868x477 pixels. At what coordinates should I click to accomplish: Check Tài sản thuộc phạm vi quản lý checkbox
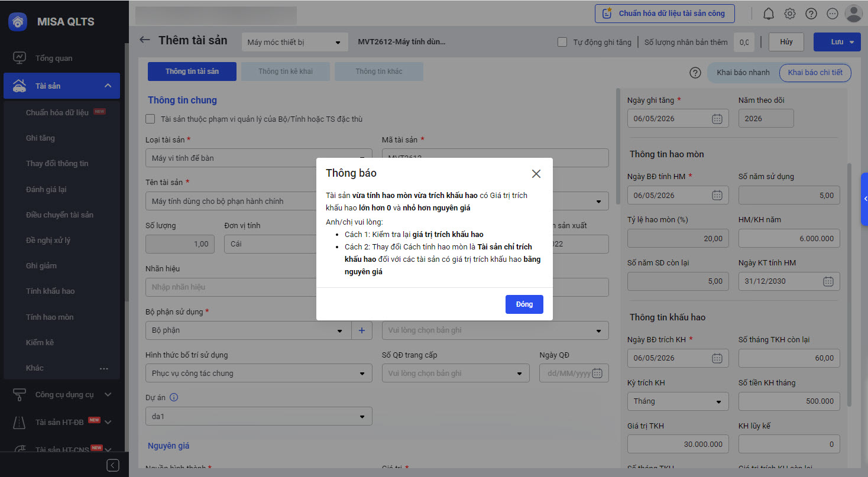point(151,119)
